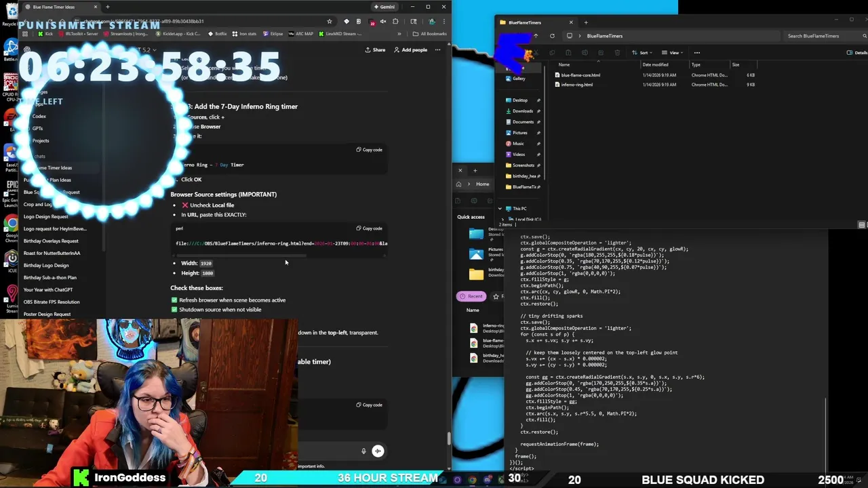Open the ChatGPT conversation options ellipsis
The height and width of the screenshot is (488, 868).
(x=437, y=49)
